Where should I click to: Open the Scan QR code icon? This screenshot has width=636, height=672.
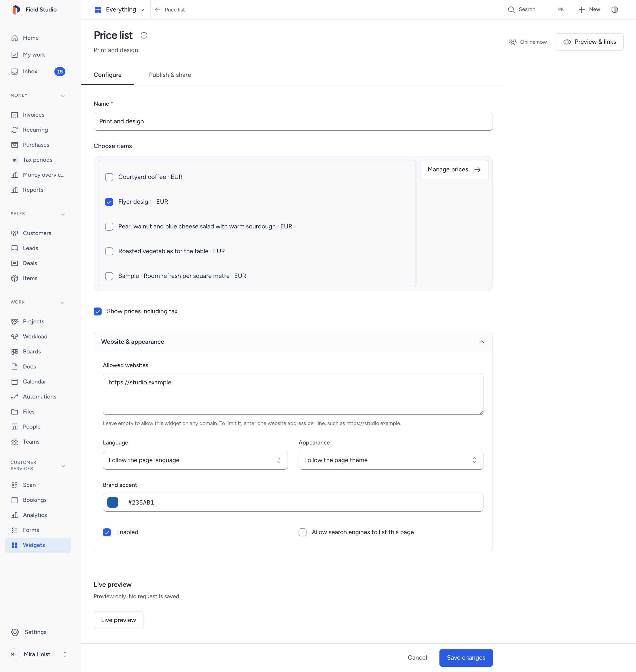pos(15,485)
